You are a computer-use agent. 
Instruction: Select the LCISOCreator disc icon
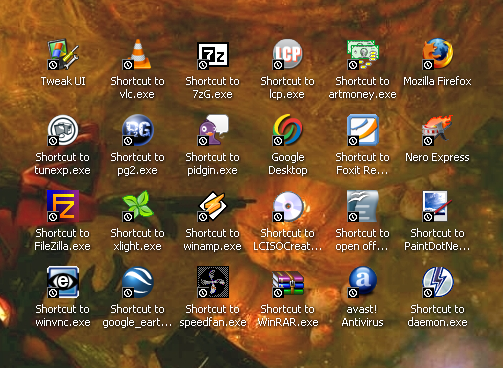point(288,206)
